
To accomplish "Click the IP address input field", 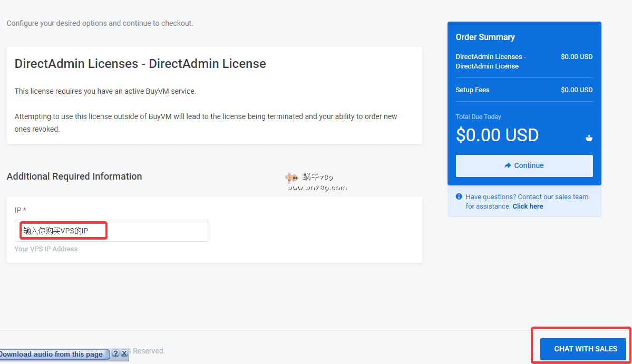I will point(111,231).
